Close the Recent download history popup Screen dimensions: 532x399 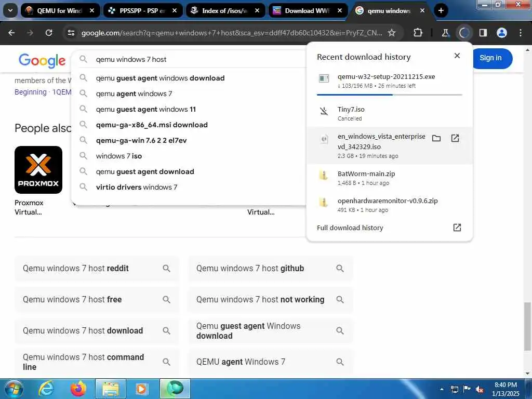click(x=457, y=56)
